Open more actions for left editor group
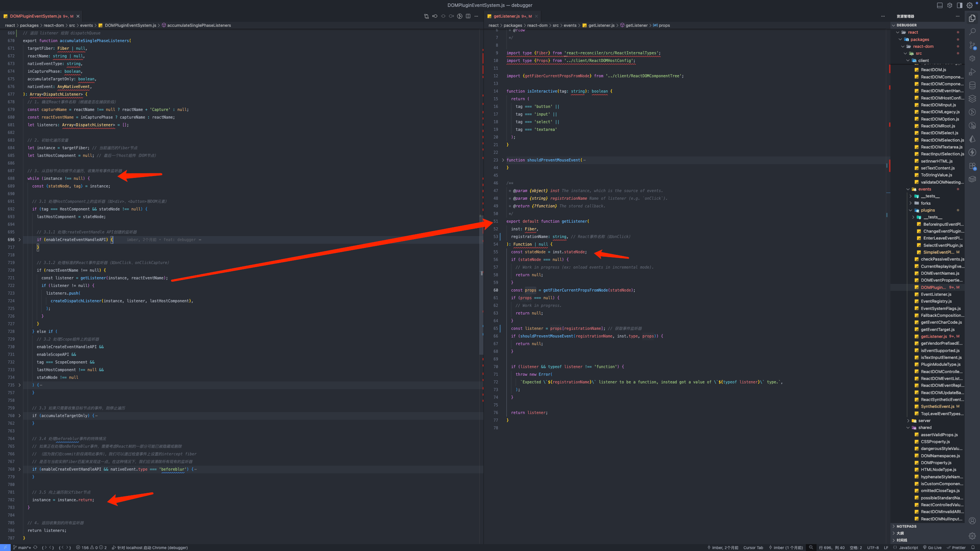 (x=477, y=16)
